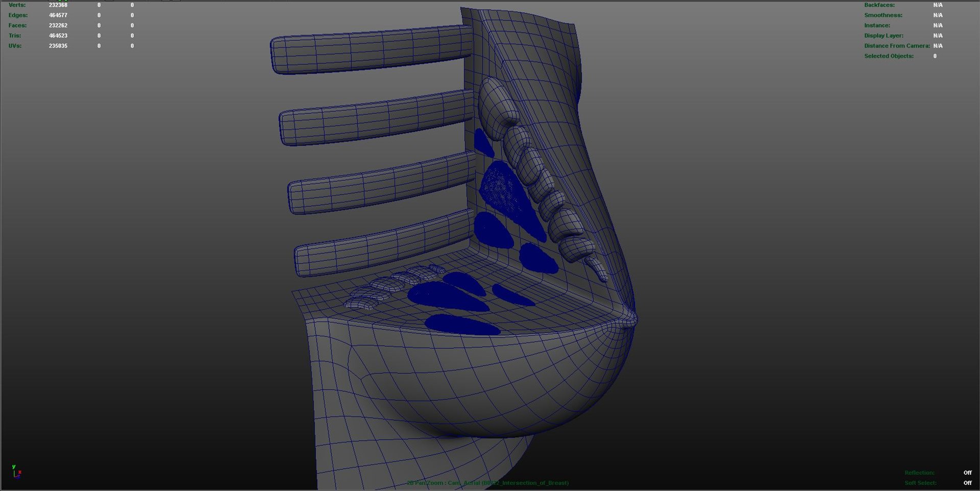980x491 pixels.
Task: Click the Verts count 232368
Action: click(58, 5)
